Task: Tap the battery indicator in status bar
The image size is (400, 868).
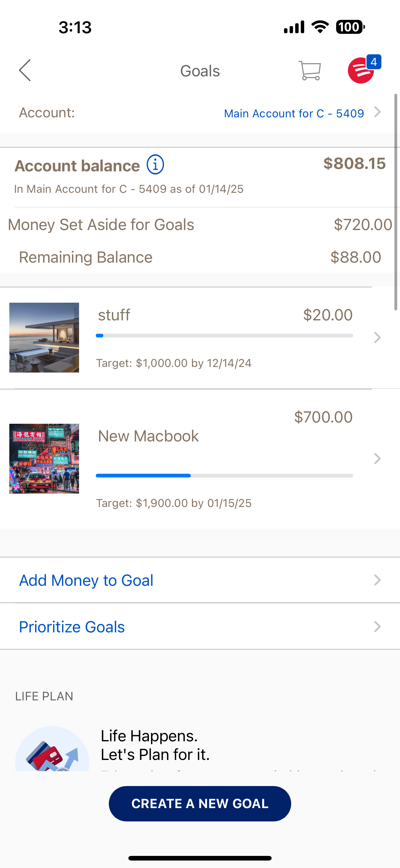Action: click(x=350, y=27)
